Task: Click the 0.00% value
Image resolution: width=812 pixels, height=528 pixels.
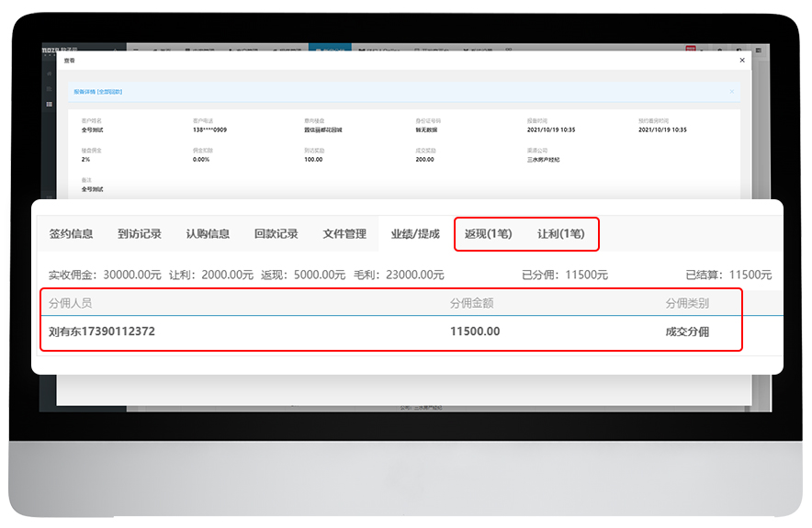Action: point(201,160)
